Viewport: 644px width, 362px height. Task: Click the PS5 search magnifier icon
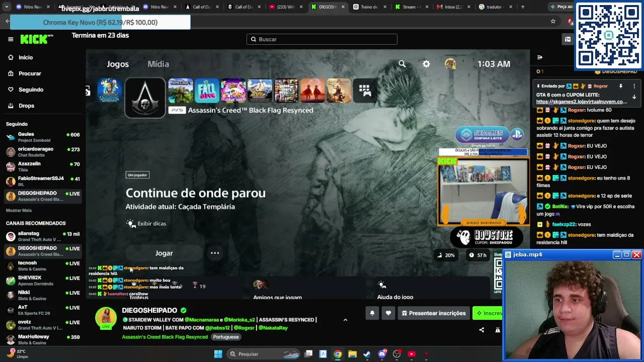coord(402,64)
